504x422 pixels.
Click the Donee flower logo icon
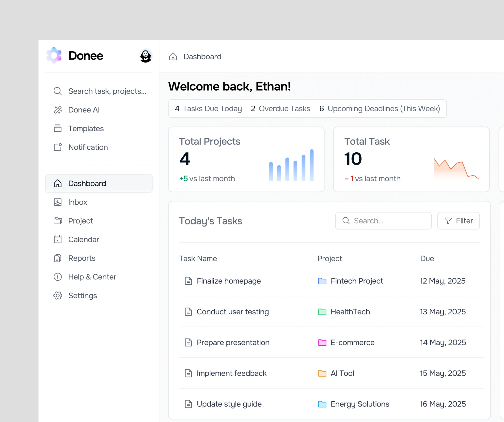(x=54, y=55)
